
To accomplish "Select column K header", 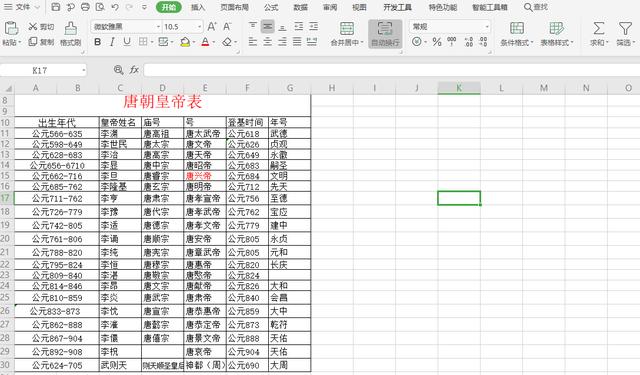I will [x=459, y=88].
